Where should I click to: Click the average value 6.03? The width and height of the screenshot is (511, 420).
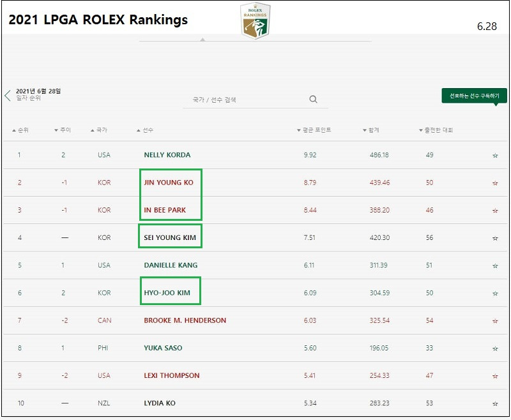click(310, 320)
